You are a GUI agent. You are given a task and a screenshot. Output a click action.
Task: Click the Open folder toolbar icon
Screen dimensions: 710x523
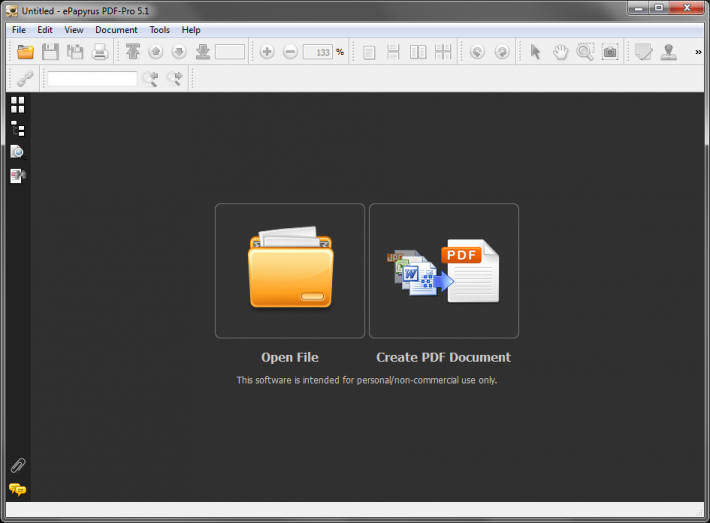point(25,52)
